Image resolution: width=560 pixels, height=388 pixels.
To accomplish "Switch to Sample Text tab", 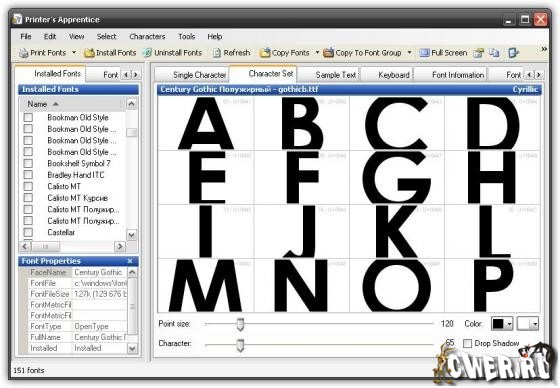I will 329,75.
